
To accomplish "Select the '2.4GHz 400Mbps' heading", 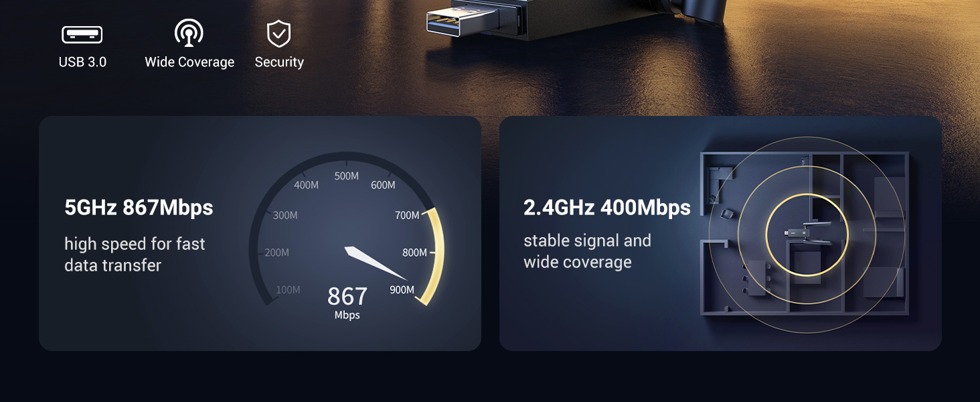I will coord(606,208).
